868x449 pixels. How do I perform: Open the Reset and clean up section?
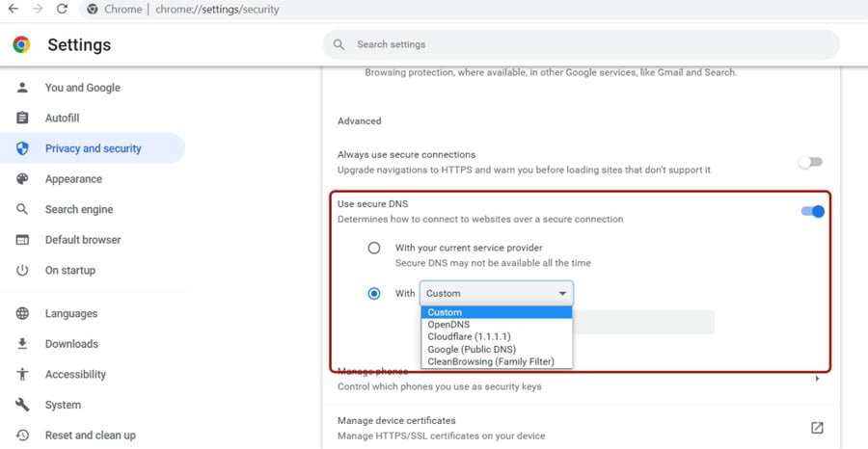93,436
